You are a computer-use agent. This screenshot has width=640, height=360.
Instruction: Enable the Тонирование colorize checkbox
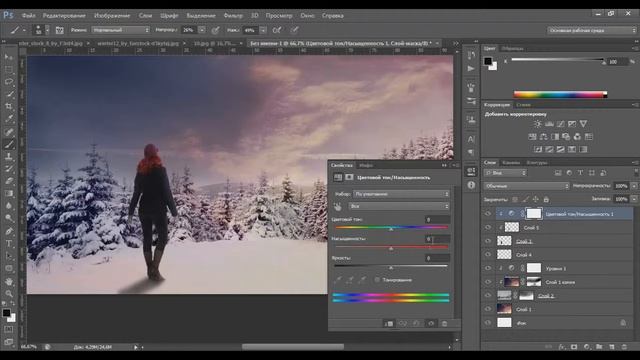click(x=377, y=280)
